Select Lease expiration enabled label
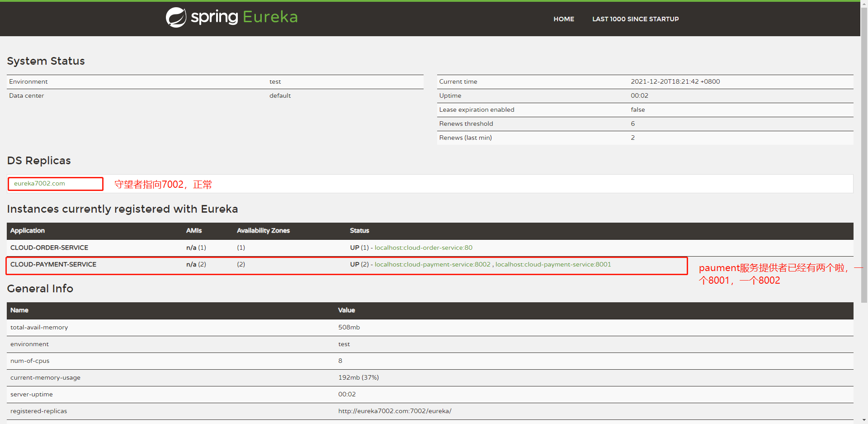 pyautogui.click(x=476, y=110)
